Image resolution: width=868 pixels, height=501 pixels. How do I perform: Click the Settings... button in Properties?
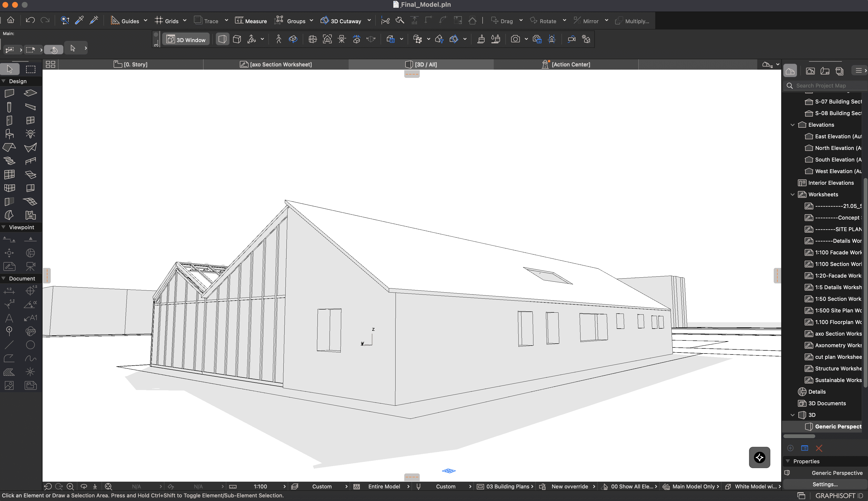825,484
